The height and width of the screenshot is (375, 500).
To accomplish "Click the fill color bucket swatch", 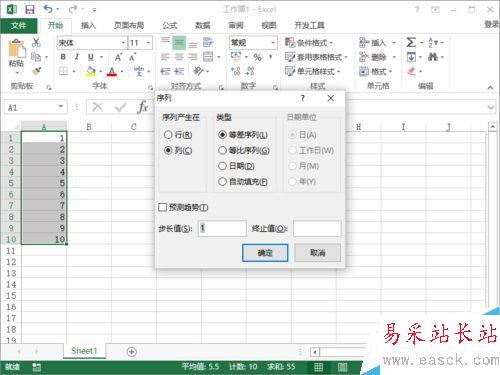I will (x=91, y=71).
